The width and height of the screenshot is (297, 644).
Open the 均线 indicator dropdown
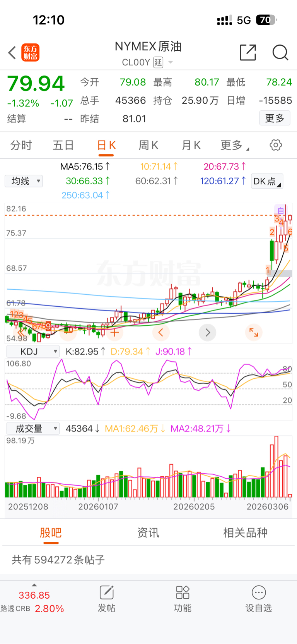[x=24, y=181]
